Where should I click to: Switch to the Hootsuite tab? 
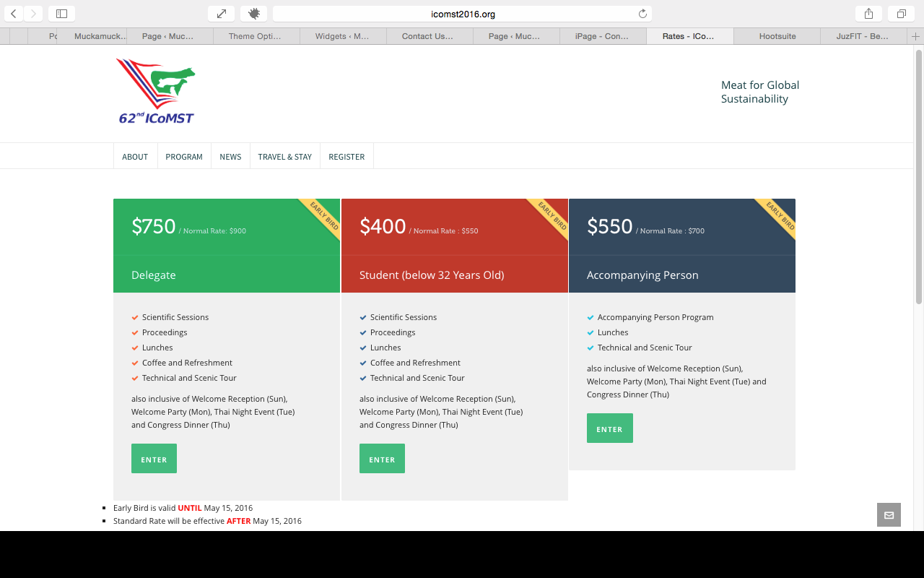click(777, 36)
